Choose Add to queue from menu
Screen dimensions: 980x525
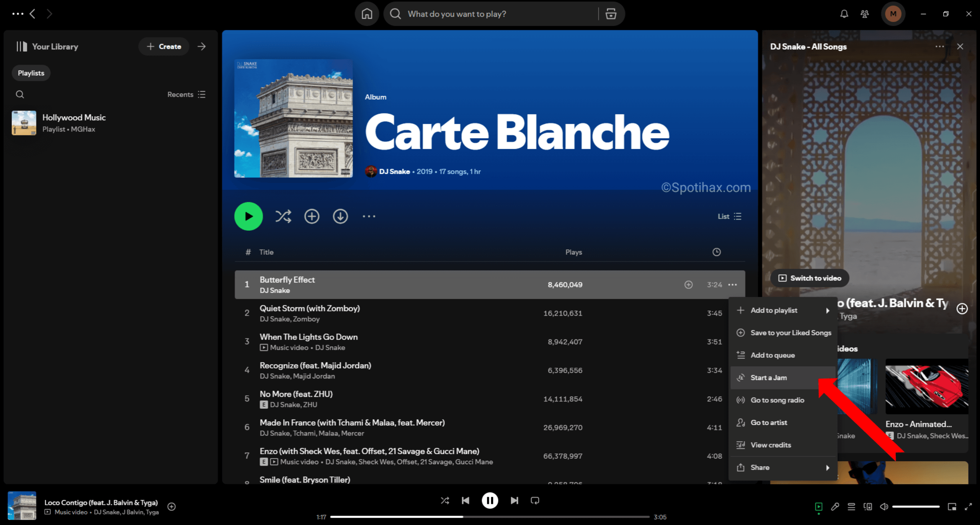(783, 355)
